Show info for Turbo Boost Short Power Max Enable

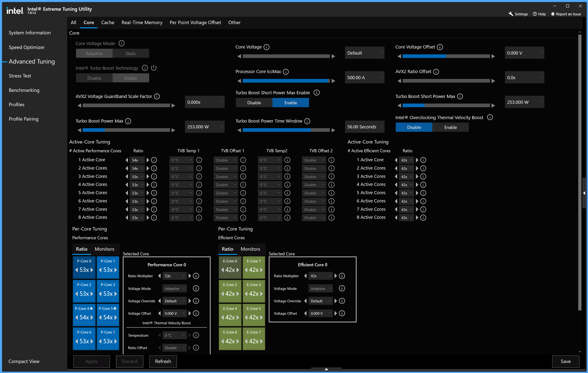coord(317,92)
